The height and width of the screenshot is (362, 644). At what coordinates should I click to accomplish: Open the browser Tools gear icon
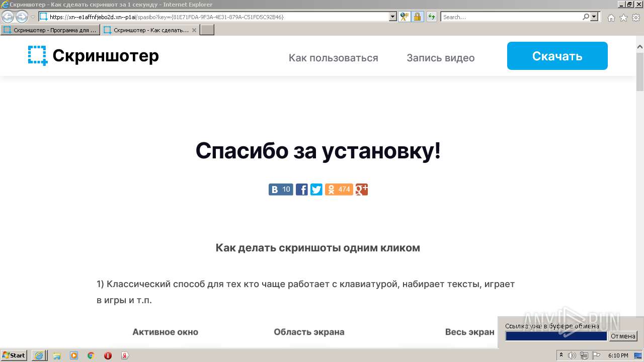pyautogui.click(x=636, y=18)
